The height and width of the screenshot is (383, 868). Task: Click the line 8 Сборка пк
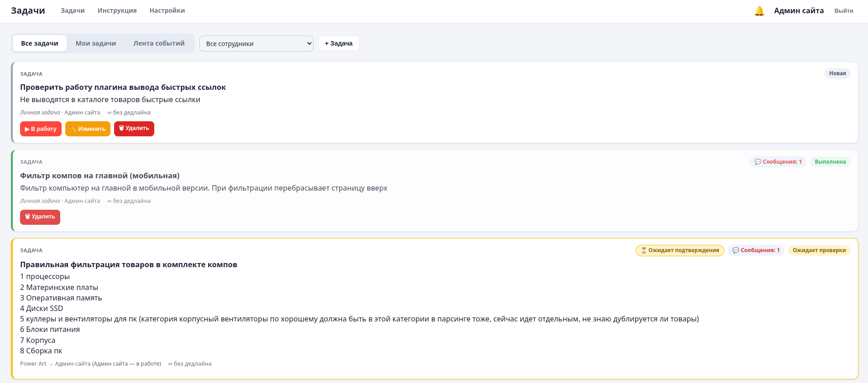(x=41, y=351)
